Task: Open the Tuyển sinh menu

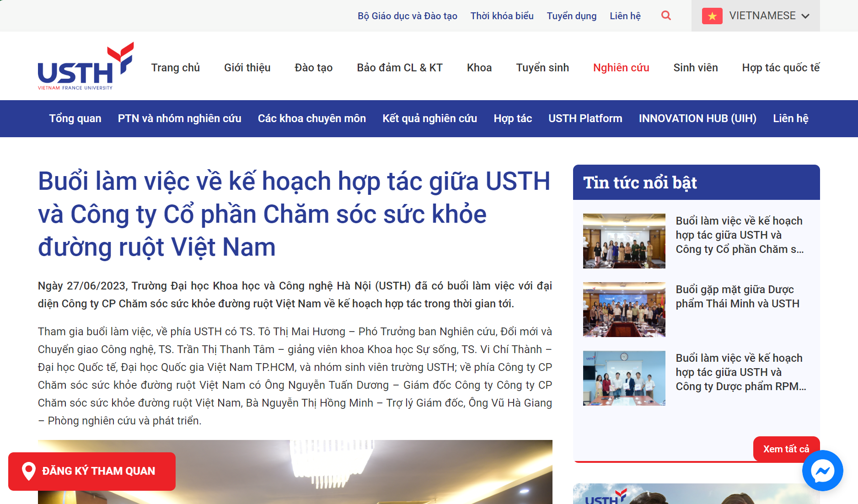Action: point(542,68)
